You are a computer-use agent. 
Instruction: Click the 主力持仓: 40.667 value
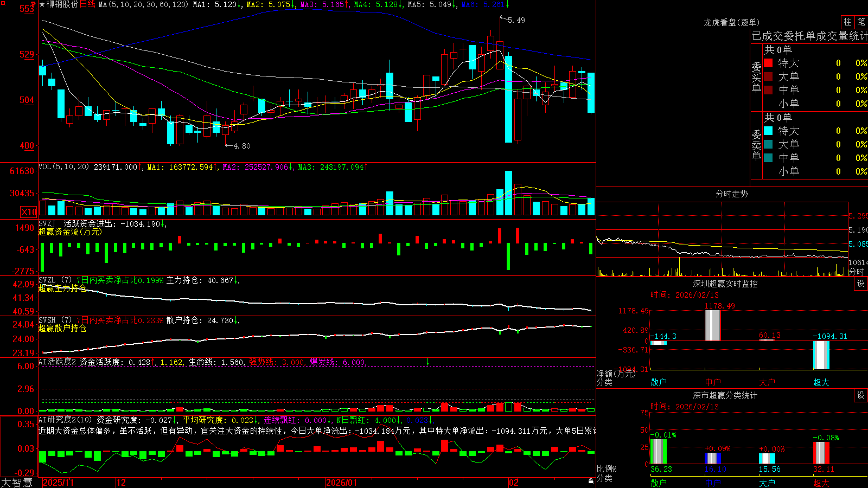[x=200, y=280]
